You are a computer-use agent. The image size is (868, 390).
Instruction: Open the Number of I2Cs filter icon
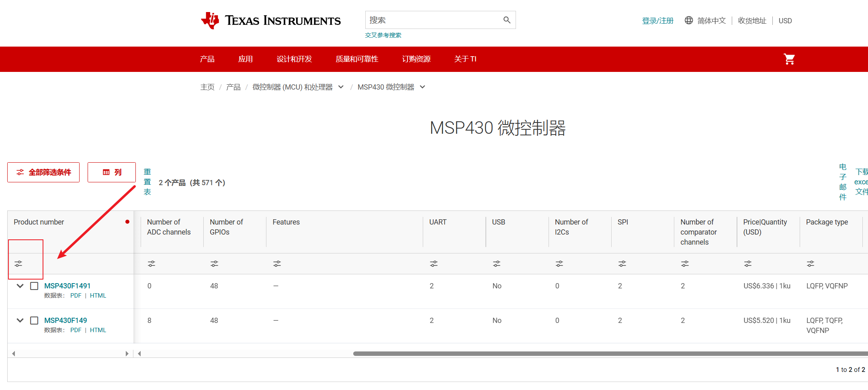pyautogui.click(x=559, y=264)
